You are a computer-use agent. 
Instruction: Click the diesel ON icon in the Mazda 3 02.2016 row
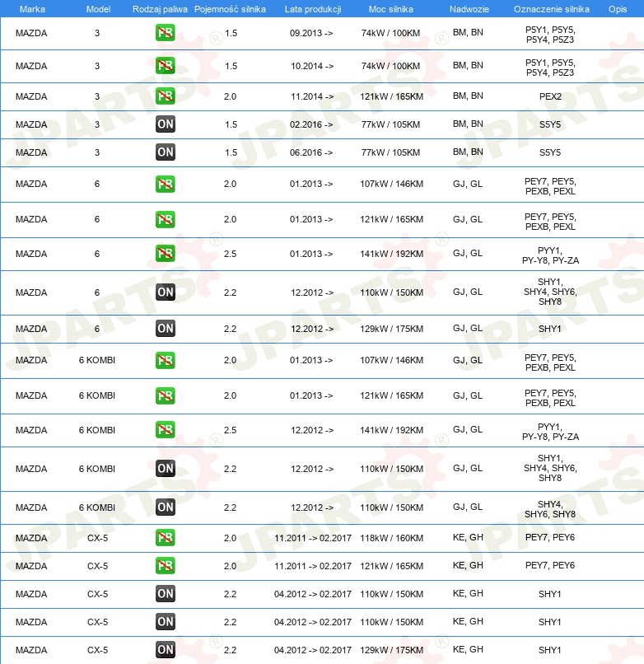166,124
